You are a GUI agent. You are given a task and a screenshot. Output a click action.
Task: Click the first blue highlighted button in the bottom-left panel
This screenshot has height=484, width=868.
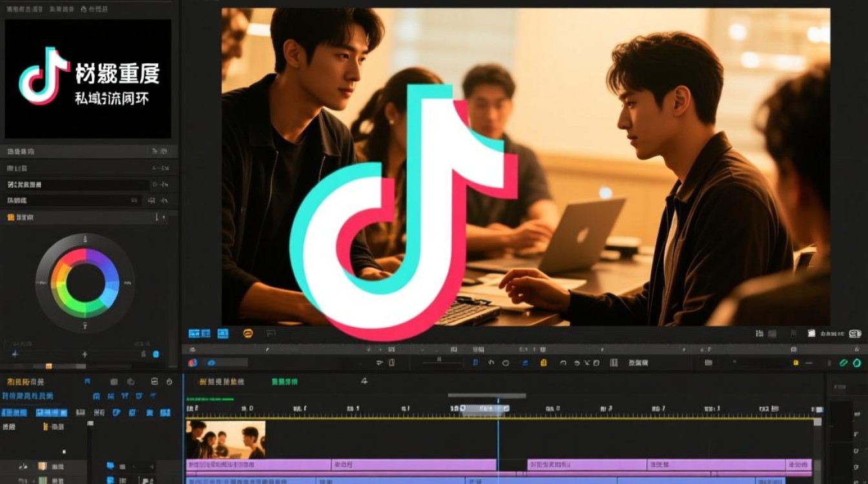14,412
